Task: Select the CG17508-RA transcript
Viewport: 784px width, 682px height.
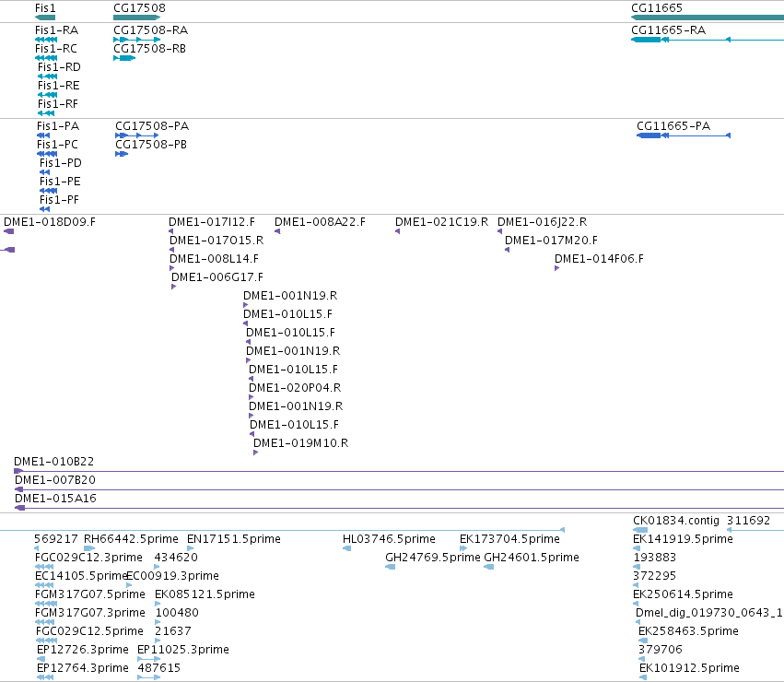Action: (150, 30)
